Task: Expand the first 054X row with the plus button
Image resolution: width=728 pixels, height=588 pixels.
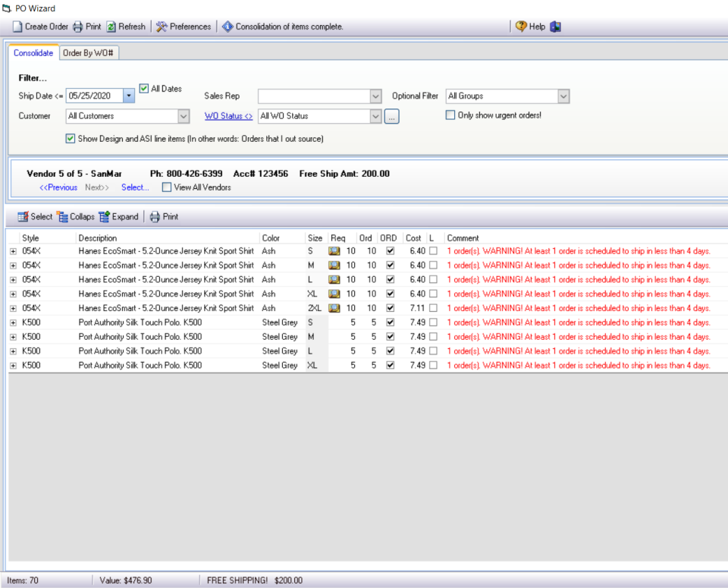Action: coord(14,250)
